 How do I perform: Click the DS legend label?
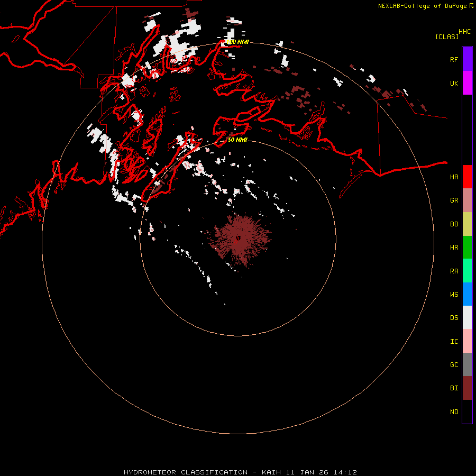(x=454, y=318)
